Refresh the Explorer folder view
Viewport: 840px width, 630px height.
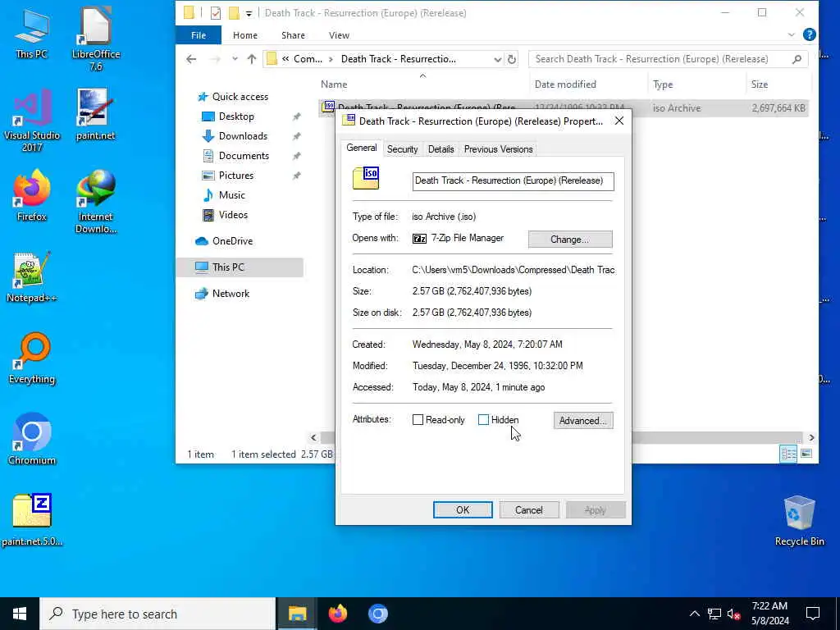[x=512, y=59]
